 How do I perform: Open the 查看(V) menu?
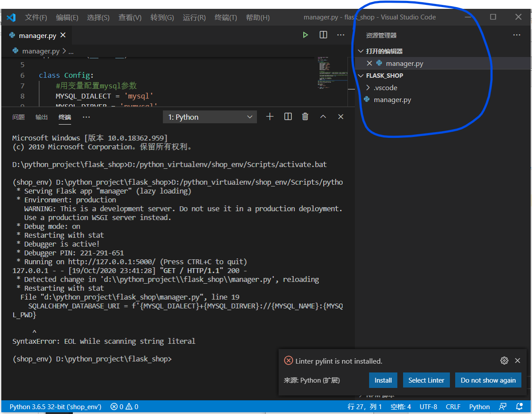(x=130, y=18)
